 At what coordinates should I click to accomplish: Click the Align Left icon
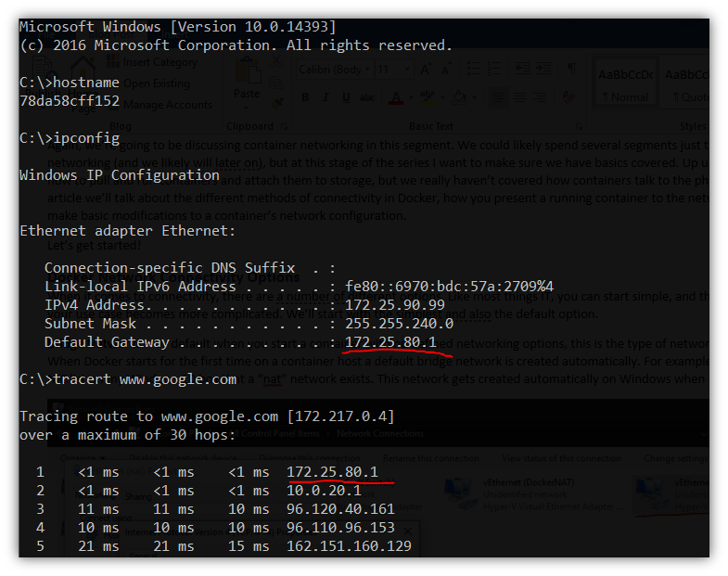499,97
